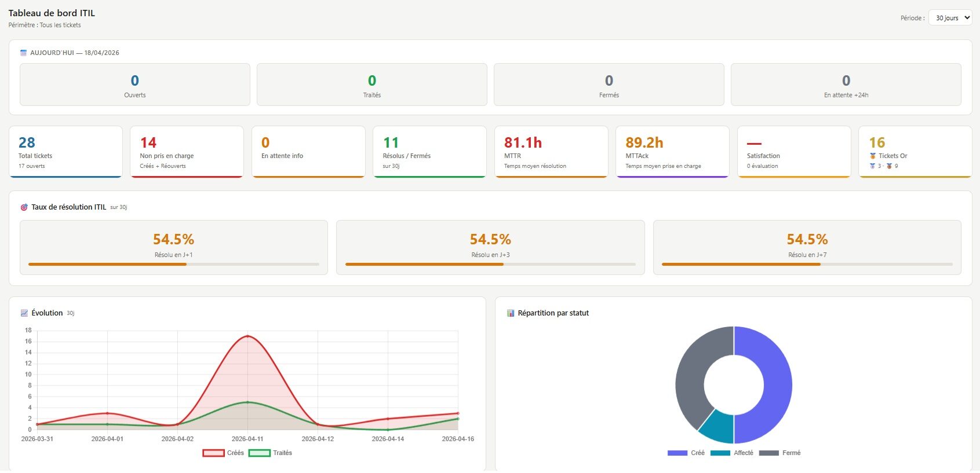This screenshot has width=980, height=473.
Task: Click the chart peak point at 2026-04-11
Action: pyautogui.click(x=247, y=336)
